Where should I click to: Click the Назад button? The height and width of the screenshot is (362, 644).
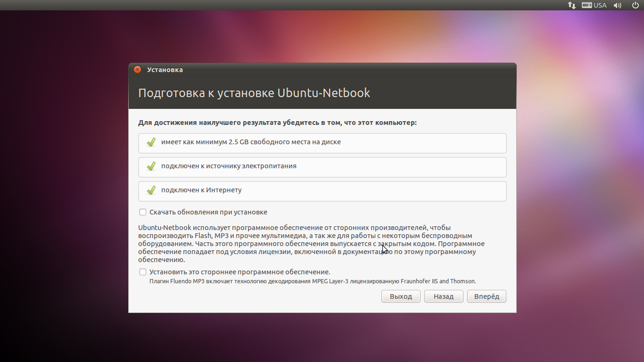click(x=444, y=296)
